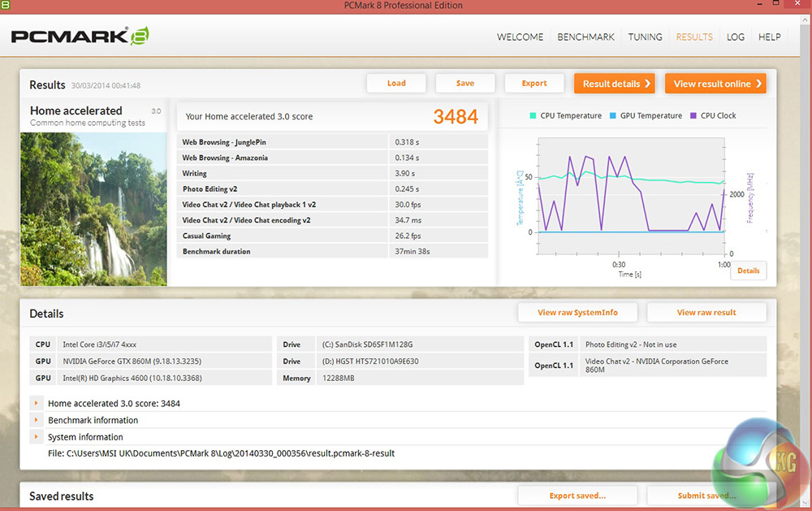This screenshot has width=812, height=511.
Task: Go to the TUNING tab
Action: pos(645,37)
